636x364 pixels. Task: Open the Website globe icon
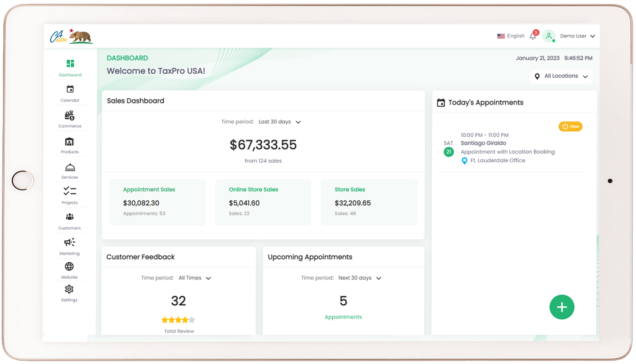pos(69,267)
